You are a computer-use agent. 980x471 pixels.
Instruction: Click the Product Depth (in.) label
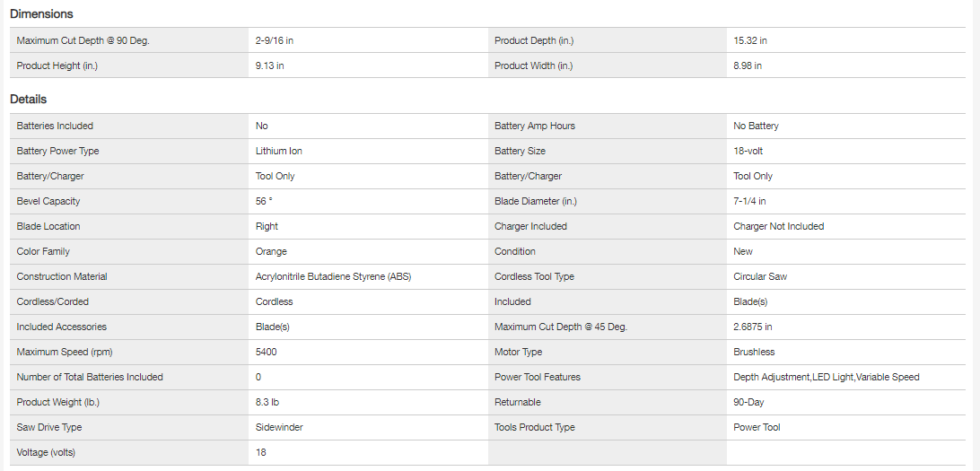pyautogui.click(x=534, y=40)
